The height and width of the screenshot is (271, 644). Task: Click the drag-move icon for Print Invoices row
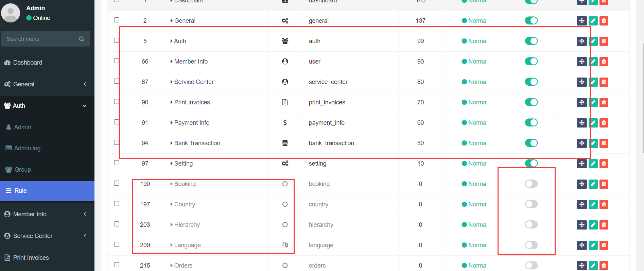[582, 102]
